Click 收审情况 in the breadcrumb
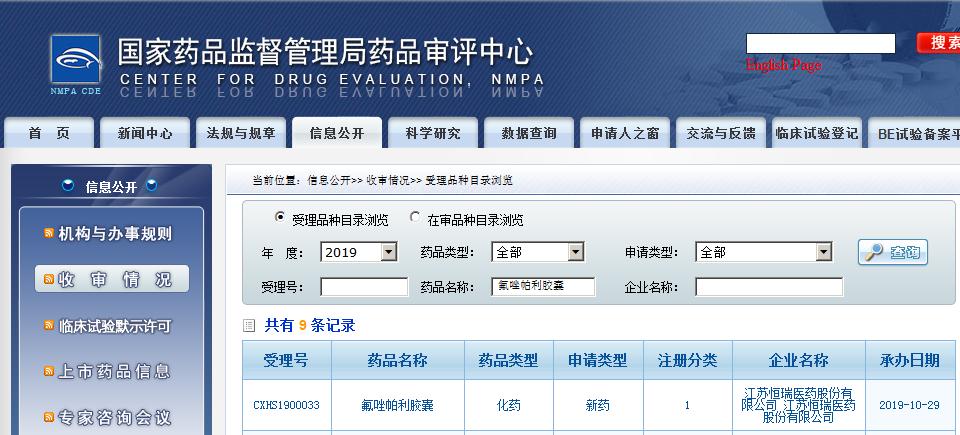 [388, 180]
